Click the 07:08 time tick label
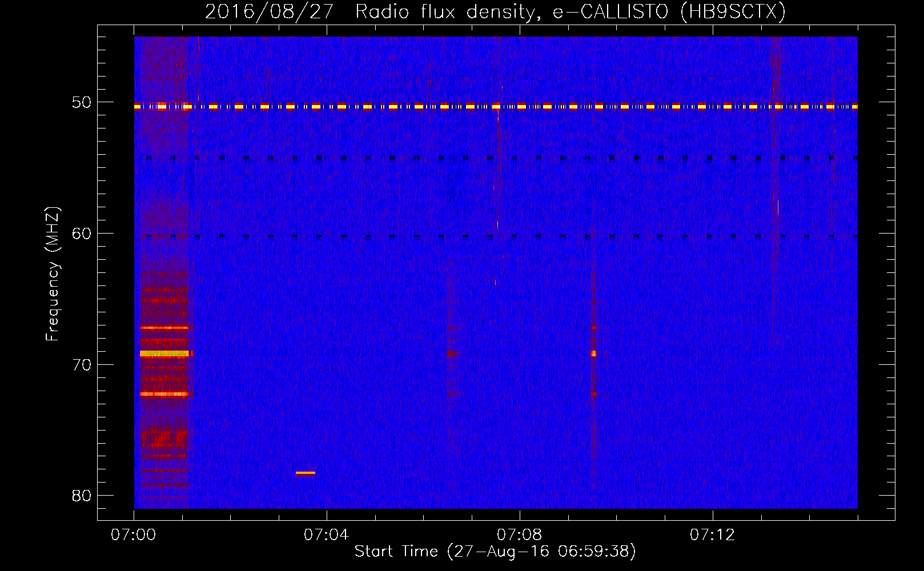The image size is (924, 571). 520,535
